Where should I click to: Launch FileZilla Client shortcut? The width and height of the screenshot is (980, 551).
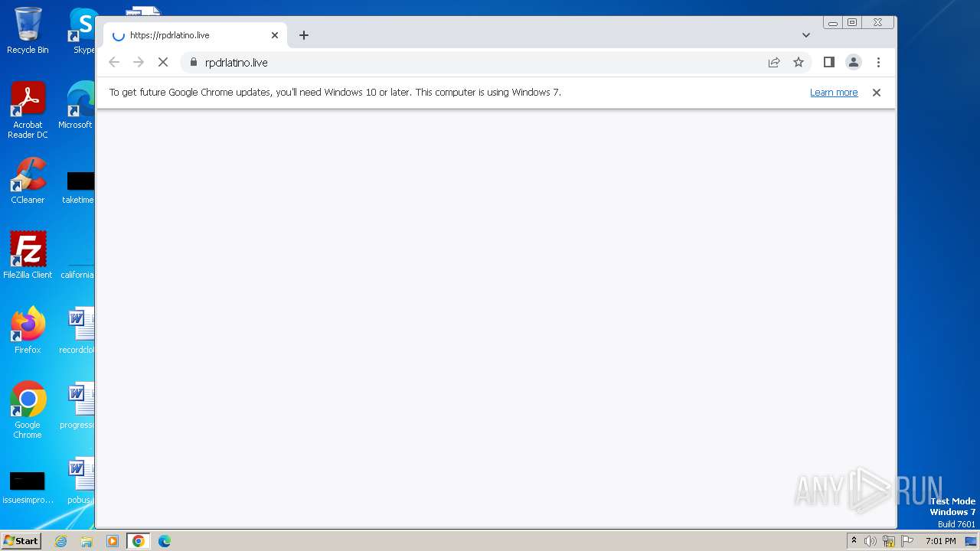click(28, 255)
